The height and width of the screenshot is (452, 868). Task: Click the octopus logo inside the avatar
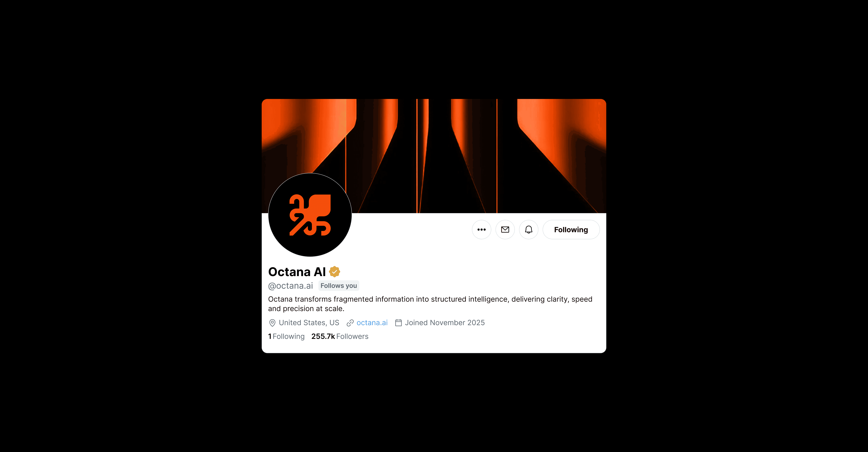(x=310, y=215)
